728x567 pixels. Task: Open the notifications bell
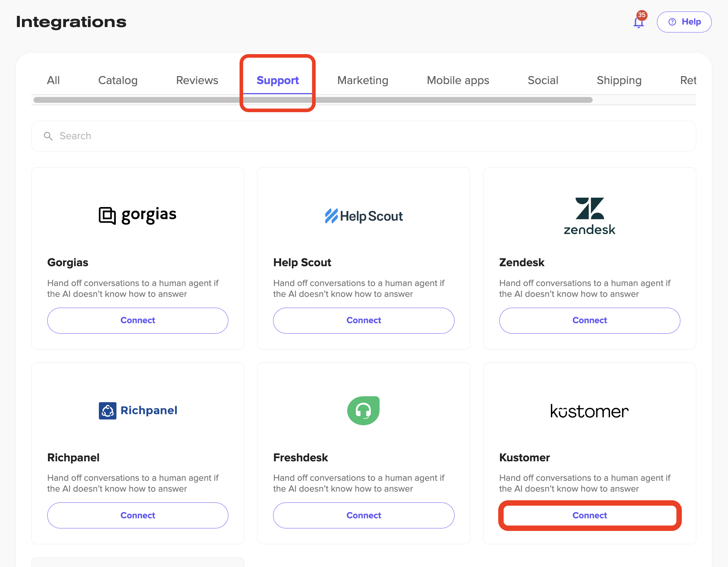tap(639, 22)
